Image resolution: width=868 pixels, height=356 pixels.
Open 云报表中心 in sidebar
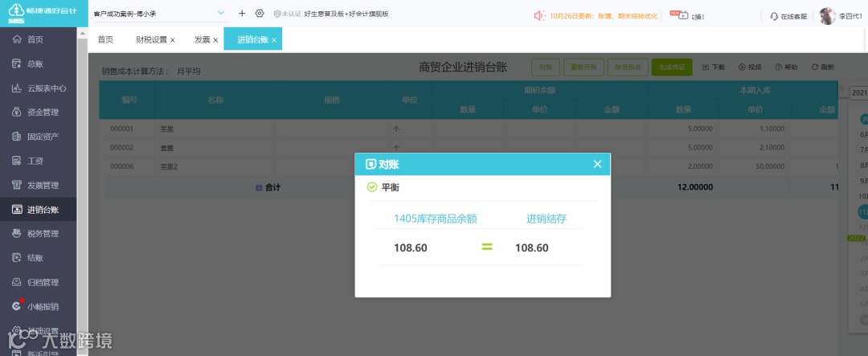39,88
